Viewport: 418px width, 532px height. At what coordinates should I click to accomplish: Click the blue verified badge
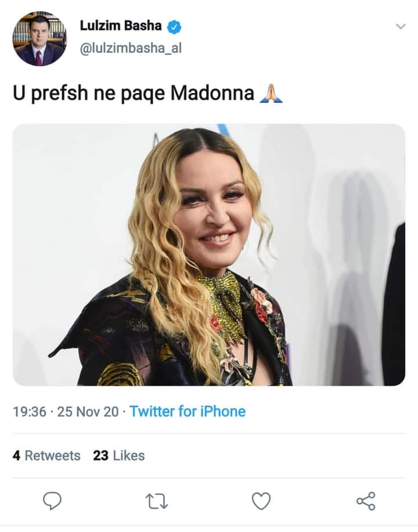[x=175, y=26]
